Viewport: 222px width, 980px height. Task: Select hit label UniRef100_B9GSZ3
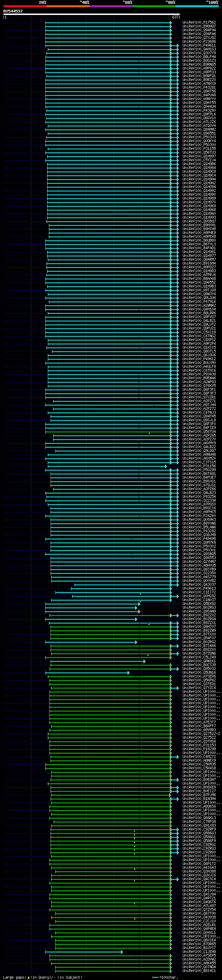(199, 60)
